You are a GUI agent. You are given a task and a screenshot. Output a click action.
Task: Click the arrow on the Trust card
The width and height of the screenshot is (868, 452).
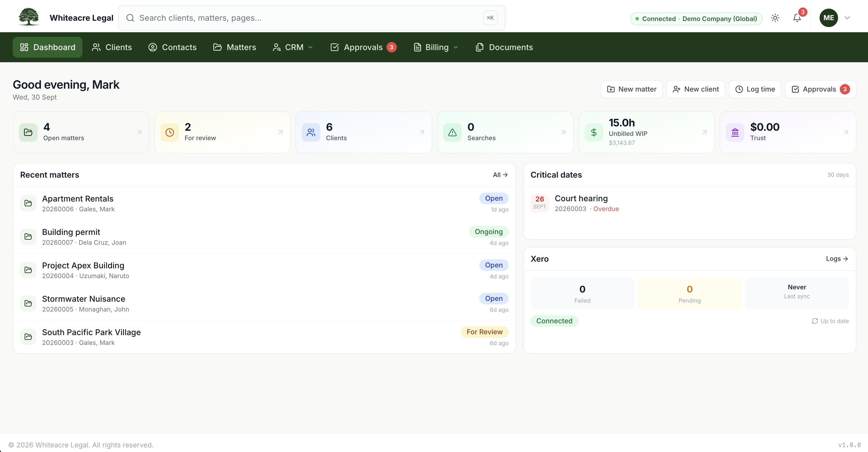(x=846, y=132)
